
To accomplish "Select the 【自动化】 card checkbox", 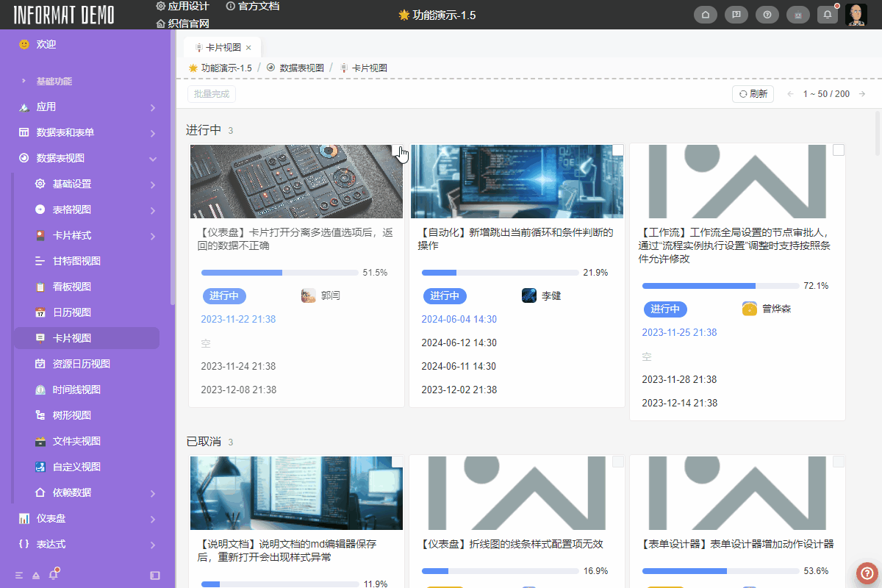I will [617, 149].
